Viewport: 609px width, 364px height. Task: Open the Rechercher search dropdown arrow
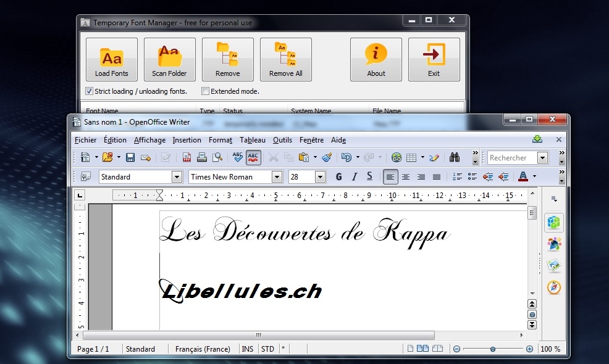[542, 157]
